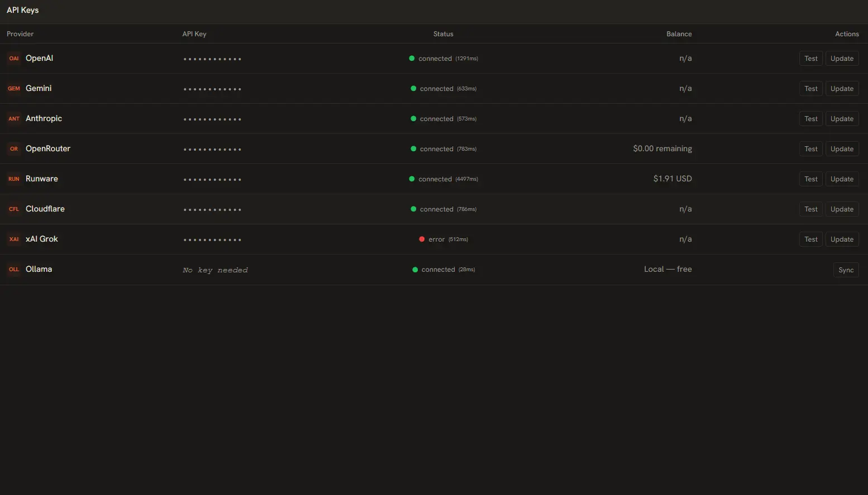Update the Cloudflare API key

pos(842,209)
